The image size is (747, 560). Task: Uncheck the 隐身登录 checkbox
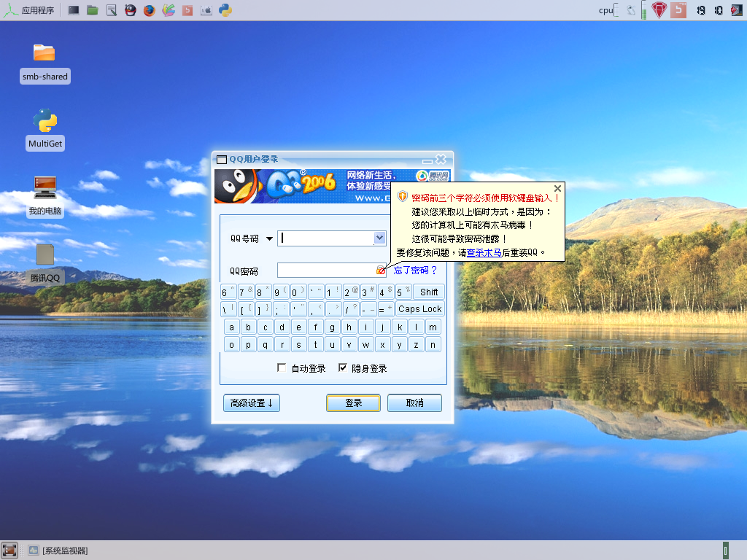343,367
